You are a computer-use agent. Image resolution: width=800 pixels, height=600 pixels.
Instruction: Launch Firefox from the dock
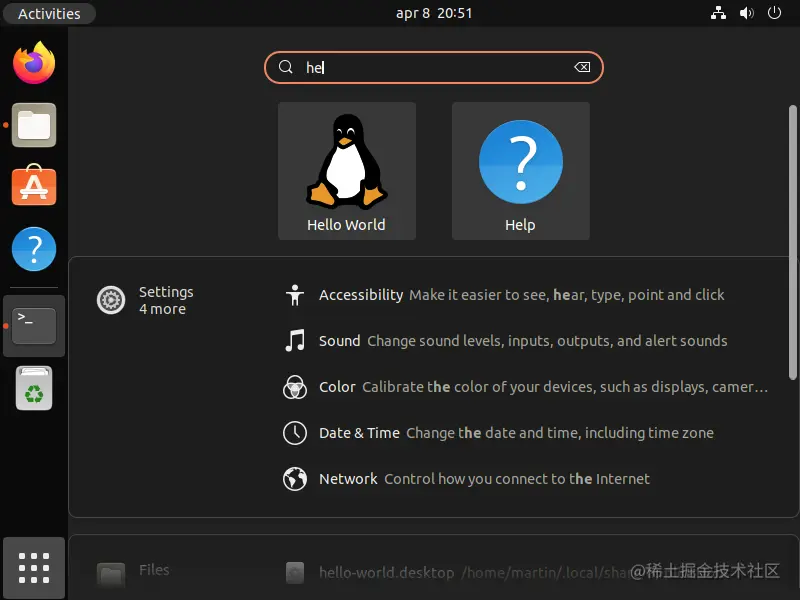[x=33, y=63]
